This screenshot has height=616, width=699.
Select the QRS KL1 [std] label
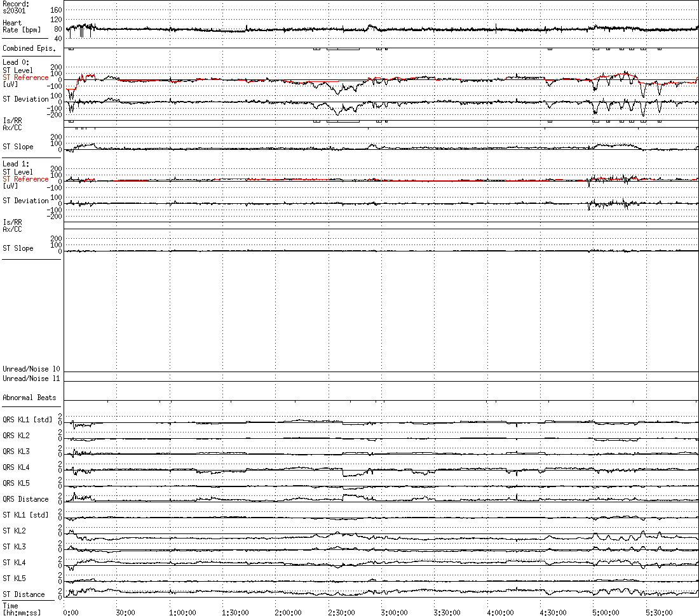[27, 420]
